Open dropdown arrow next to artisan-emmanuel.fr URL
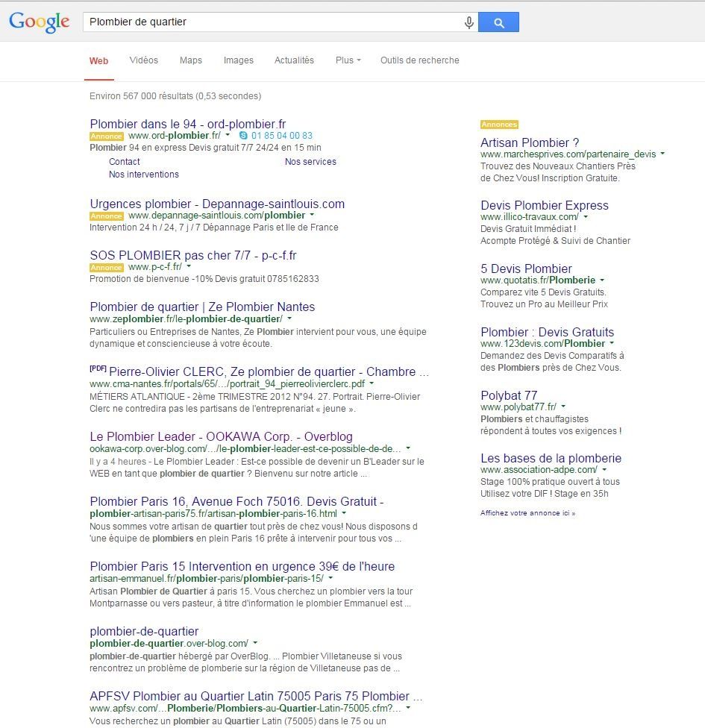This screenshot has height=728, width=705. click(330, 578)
